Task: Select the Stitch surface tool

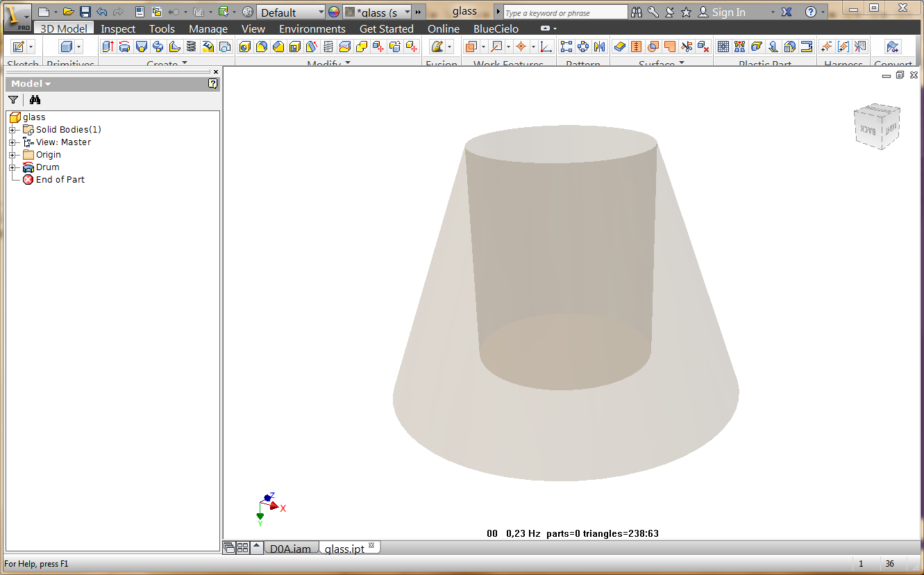Action: click(x=636, y=47)
